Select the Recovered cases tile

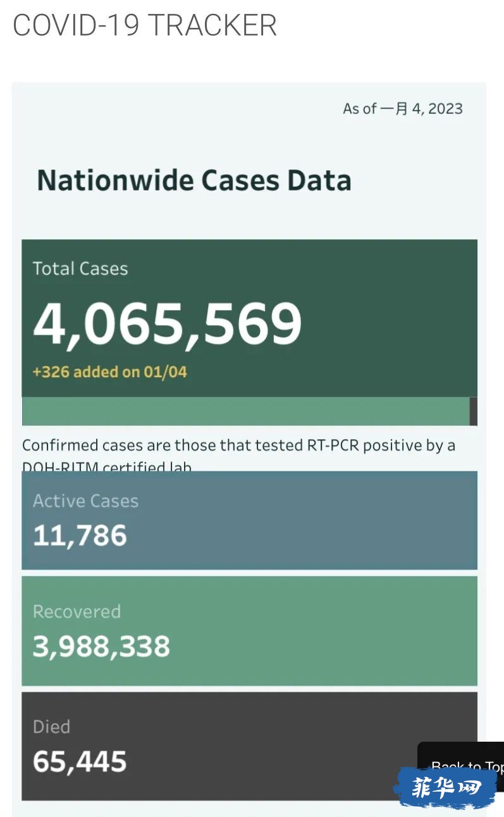point(249,630)
